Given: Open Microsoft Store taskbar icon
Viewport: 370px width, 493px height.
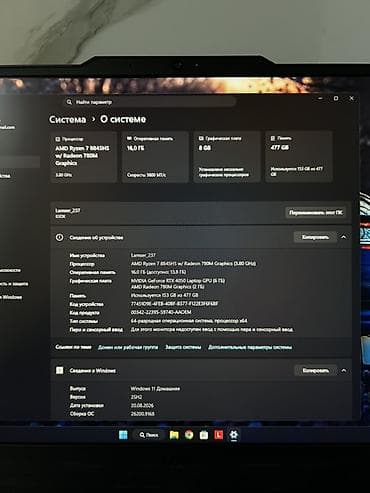Looking at the screenshot, I should click(204, 435).
